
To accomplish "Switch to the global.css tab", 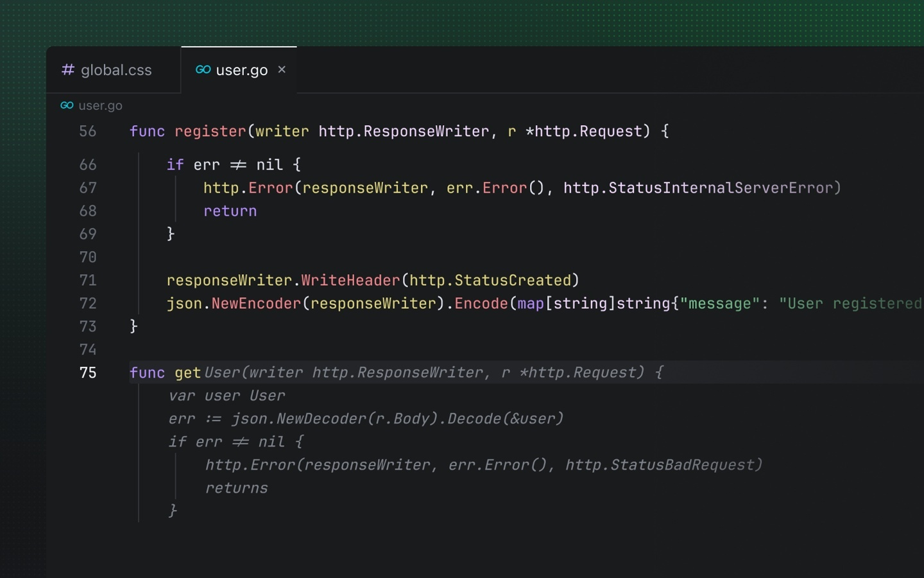I will pos(116,70).
